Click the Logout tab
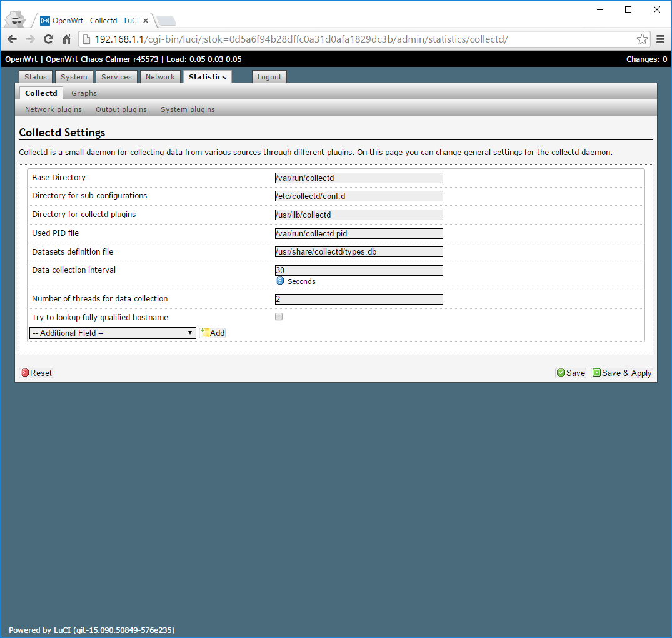 269,77
